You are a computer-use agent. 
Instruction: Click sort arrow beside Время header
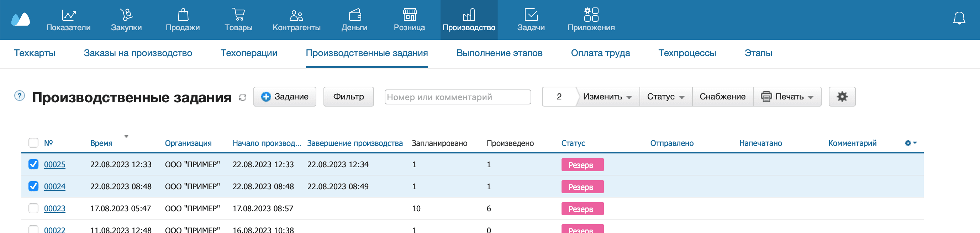[126, 136]
